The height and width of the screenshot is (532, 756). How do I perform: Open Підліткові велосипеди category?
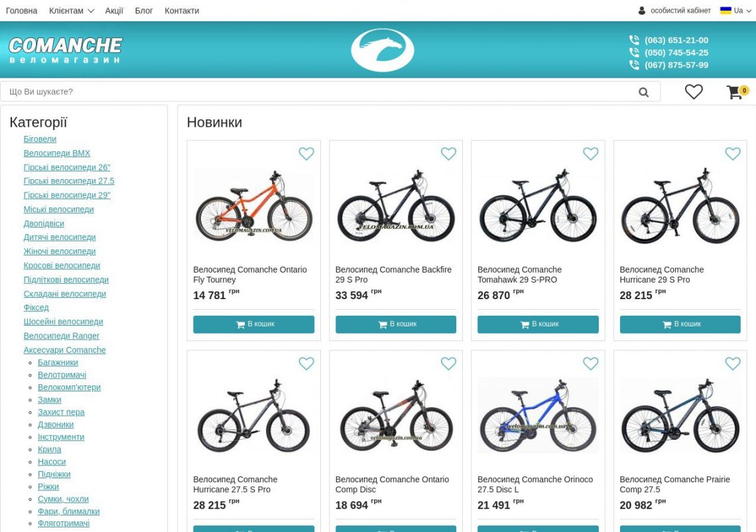(66, 280)
